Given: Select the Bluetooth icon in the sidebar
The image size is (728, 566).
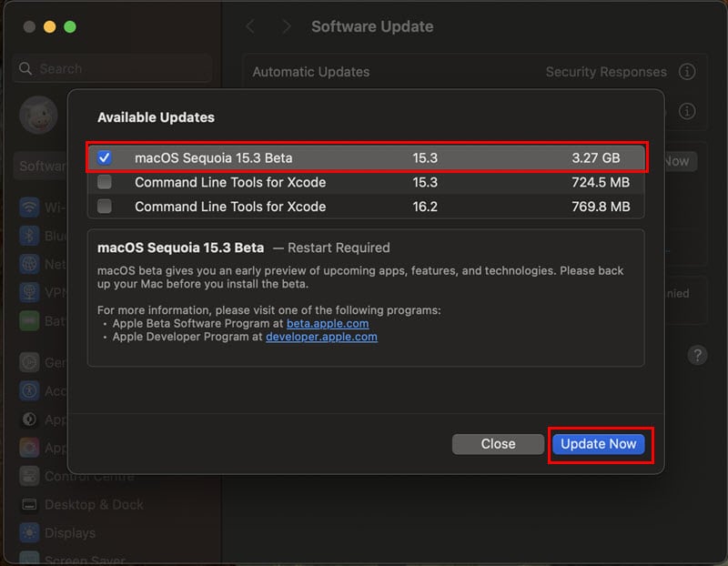Looking at the screenshot, I should click(29, 236).
